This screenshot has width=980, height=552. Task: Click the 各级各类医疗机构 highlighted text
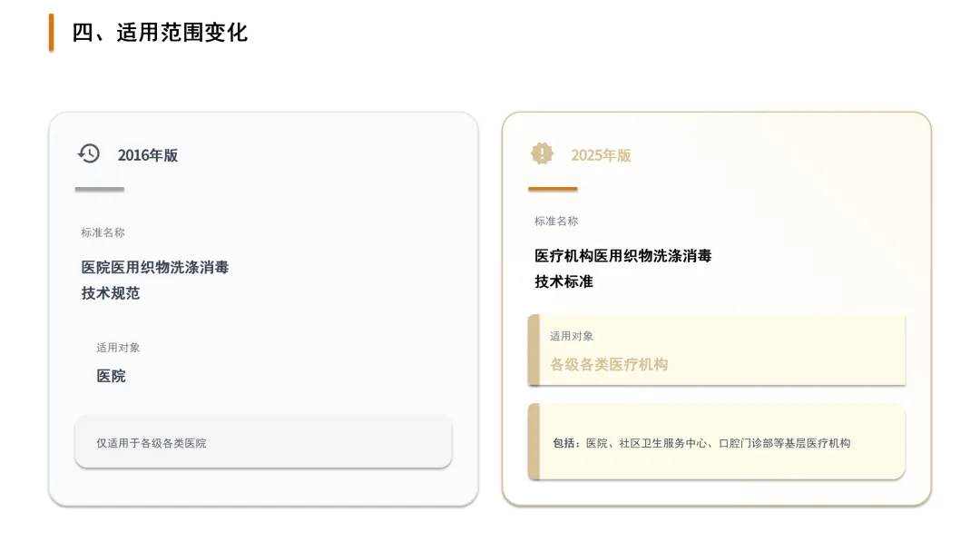[x=609, y=364]
